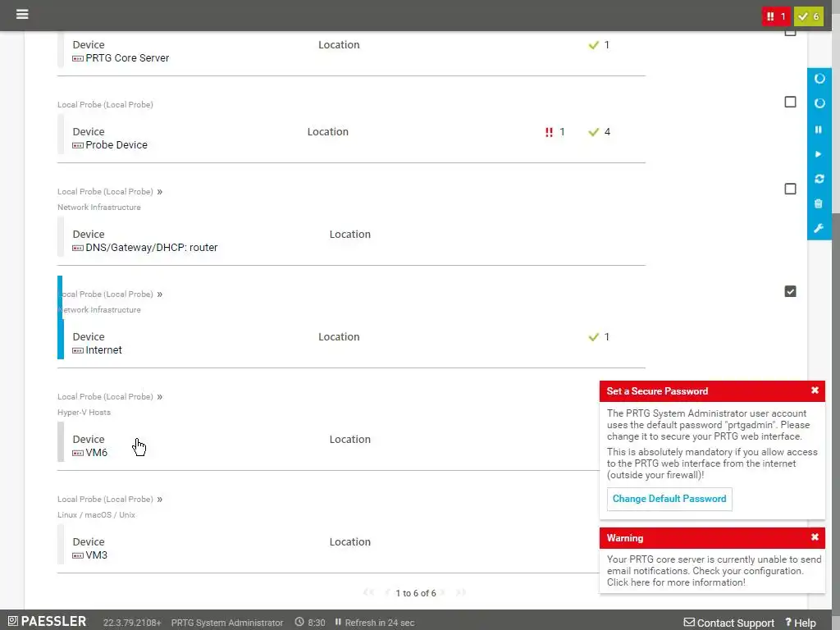Viewport: 840px width, 630px height.
Task: Click Local Probe breadcrumb above Linux / macOS / Unix
Action: (105, 500)
